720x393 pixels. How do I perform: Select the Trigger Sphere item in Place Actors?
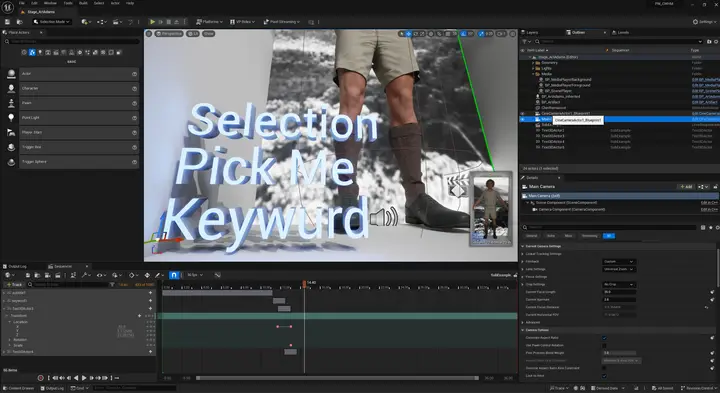[79, 162]
